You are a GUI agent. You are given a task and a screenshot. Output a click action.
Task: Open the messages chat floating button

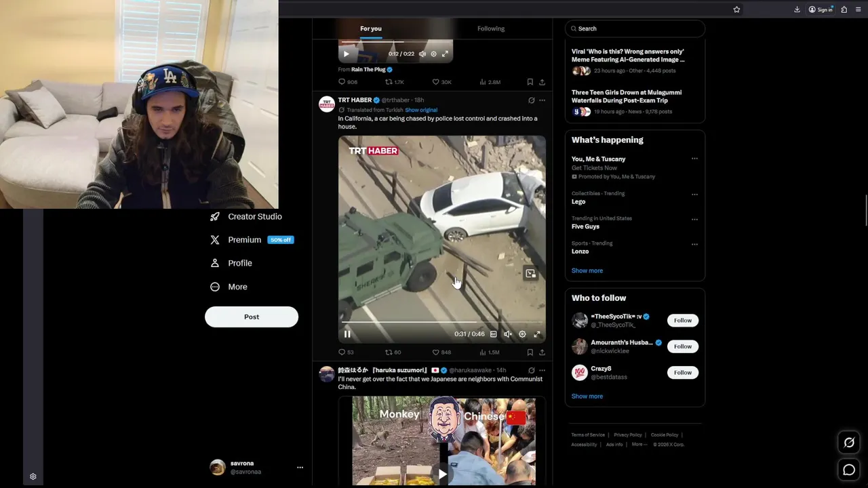[x=849, y=469]
